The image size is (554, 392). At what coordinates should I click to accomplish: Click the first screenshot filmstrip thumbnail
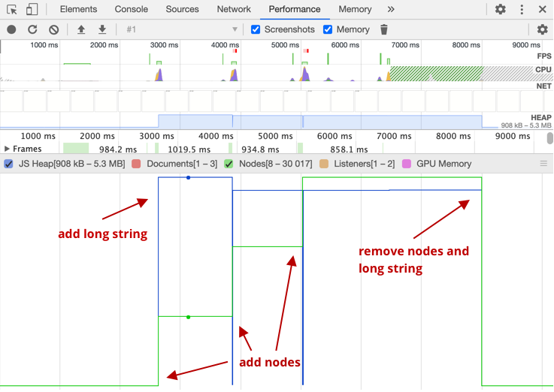(11, 101)
